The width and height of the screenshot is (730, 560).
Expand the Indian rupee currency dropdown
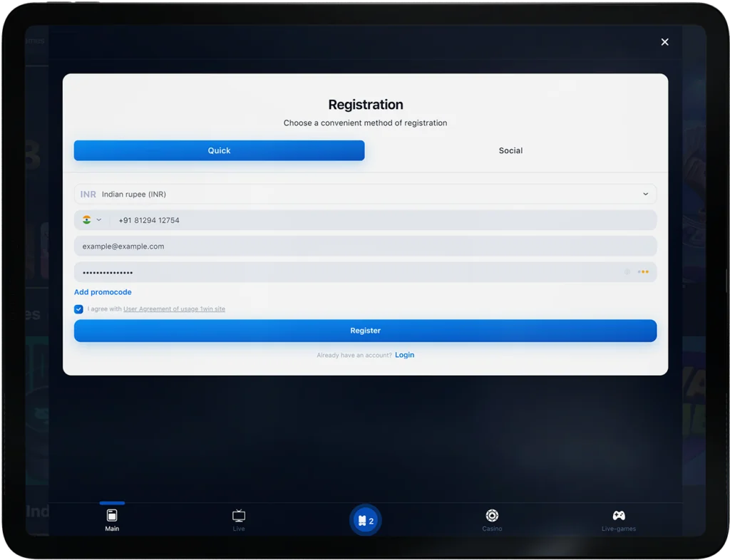click(366, 194)
